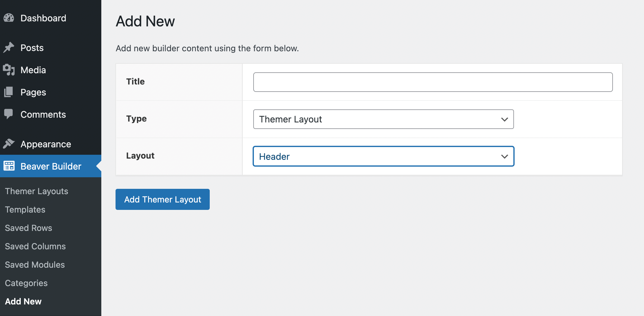The height and width of the screenshot is (316, 644).
Task: Open Saved Rows submenu item
Action: (x=28, y=228)
